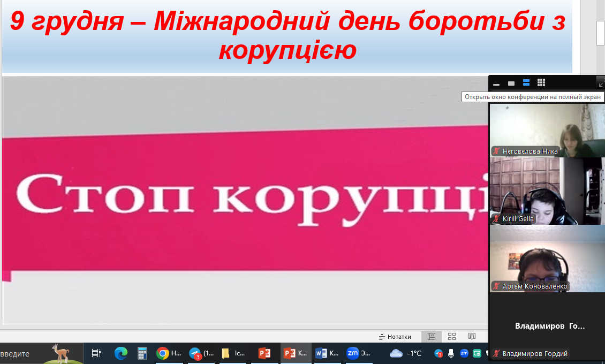Switch to the Chrome window in taskbar
This screenshot has height=364, width=605.
point(169,353)
